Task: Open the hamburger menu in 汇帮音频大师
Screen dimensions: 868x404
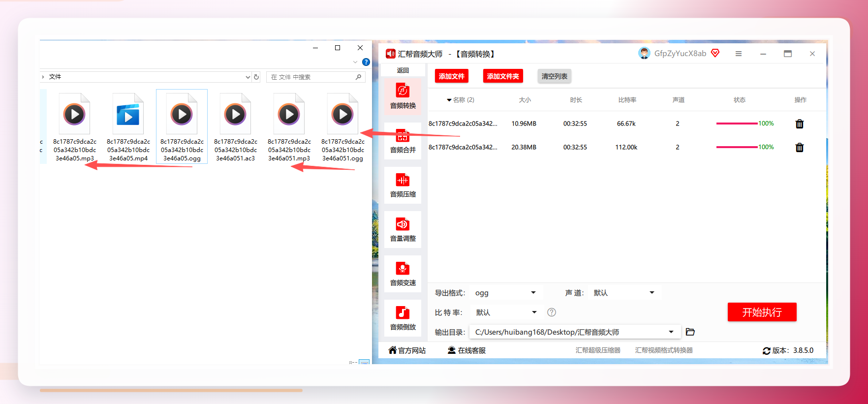Action: coord(739,54)
